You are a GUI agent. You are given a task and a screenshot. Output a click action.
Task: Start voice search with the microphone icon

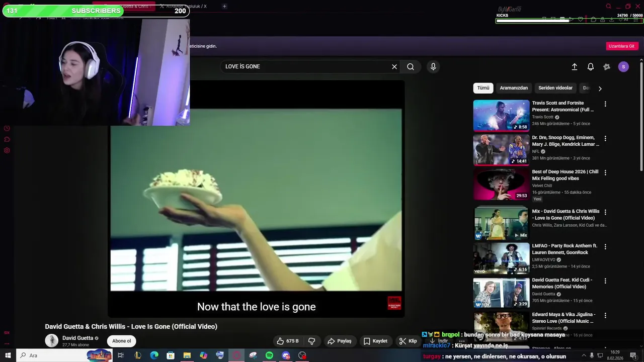point(433,66)
